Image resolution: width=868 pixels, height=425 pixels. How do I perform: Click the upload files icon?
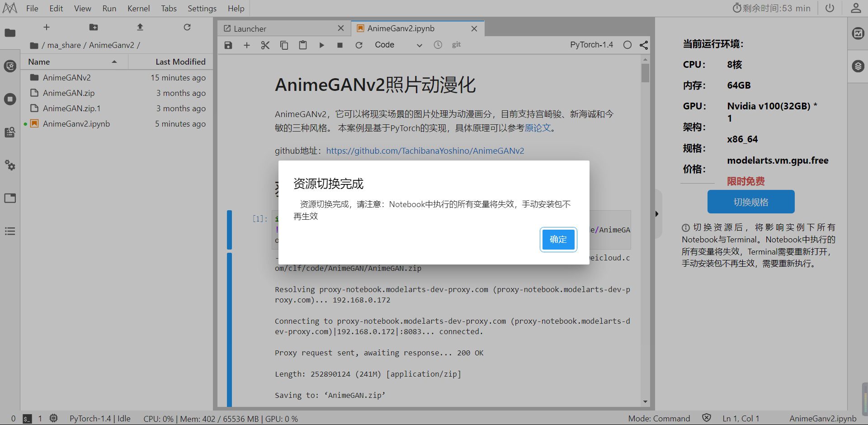[x=140, y=27]
